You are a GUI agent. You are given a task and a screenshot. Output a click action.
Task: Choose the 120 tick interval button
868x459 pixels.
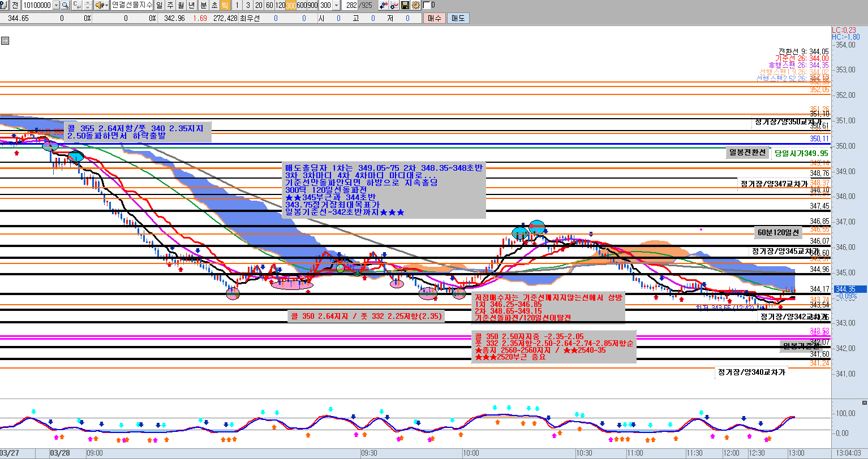tap(280, 5)
